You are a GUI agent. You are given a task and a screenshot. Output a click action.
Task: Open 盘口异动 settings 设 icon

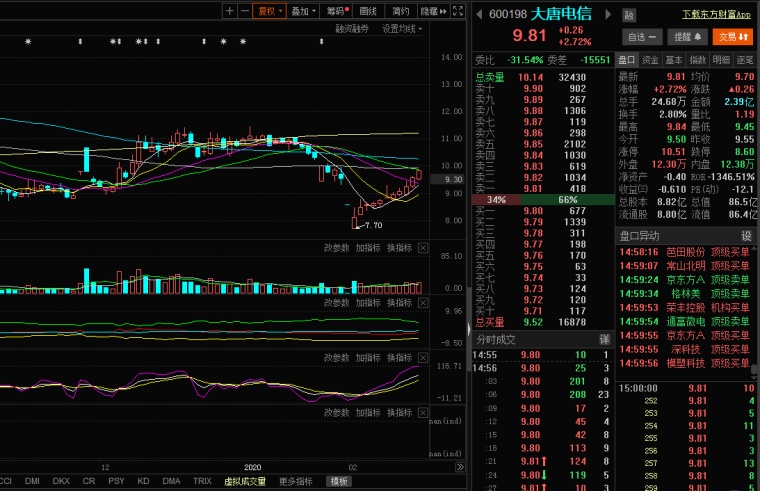tap(746, 236)
